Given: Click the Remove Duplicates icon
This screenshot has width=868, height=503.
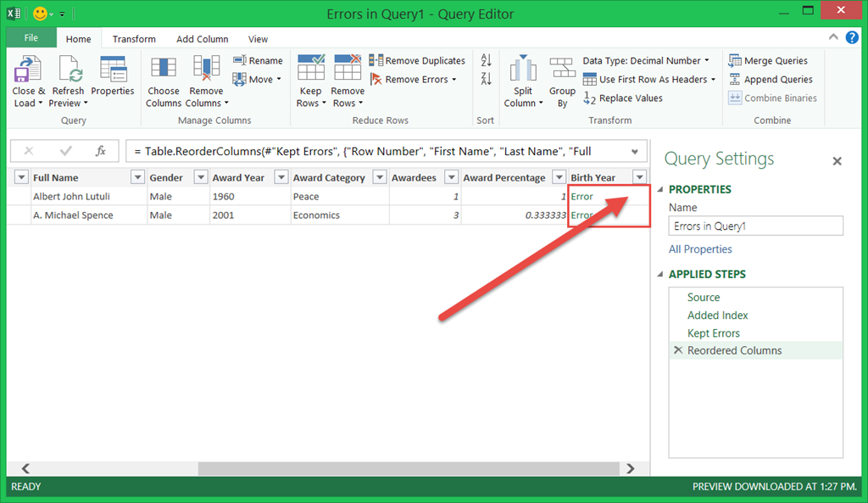Looking at the screenshot, I should pos(377,61).
